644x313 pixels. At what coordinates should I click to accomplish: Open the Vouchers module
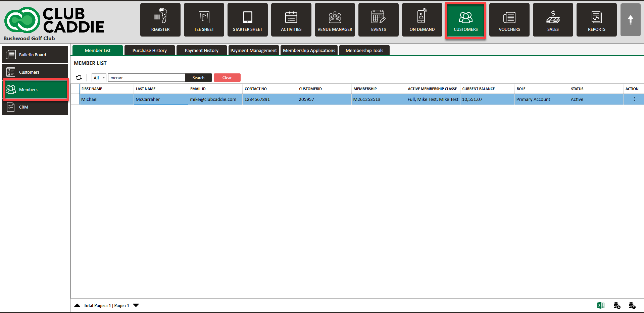(509, 20)
